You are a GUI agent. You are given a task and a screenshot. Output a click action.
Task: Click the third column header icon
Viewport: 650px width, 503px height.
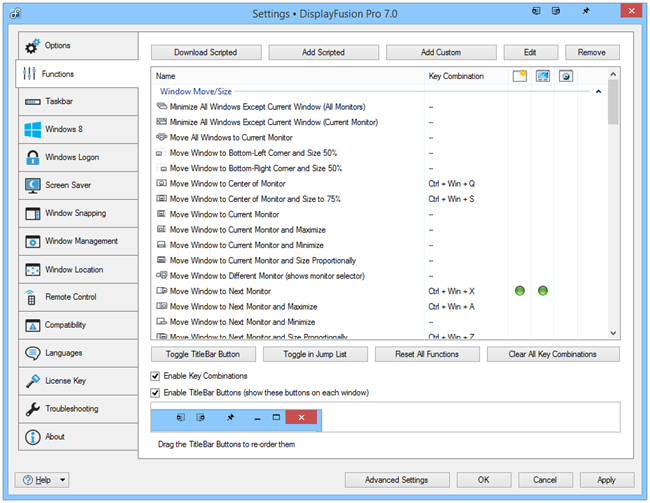(566, 76)
